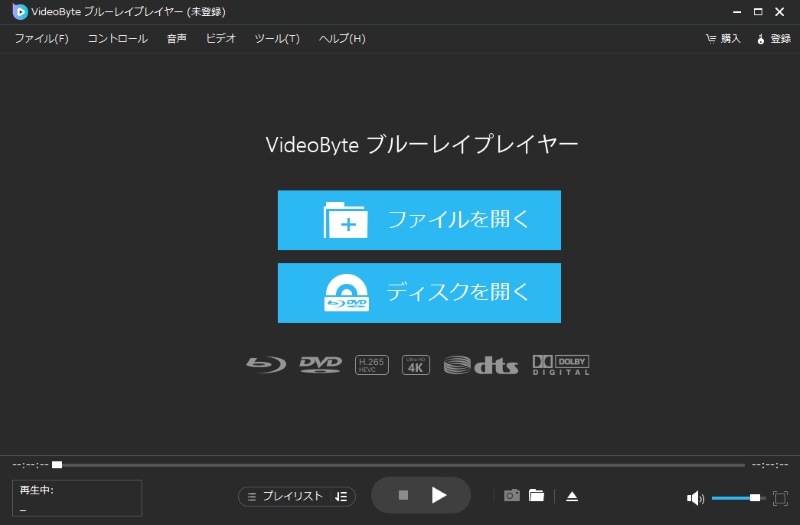This screenshot has width=800, height=525.
Task: Expand the プレイリスト panel
Action: [285, 496]
